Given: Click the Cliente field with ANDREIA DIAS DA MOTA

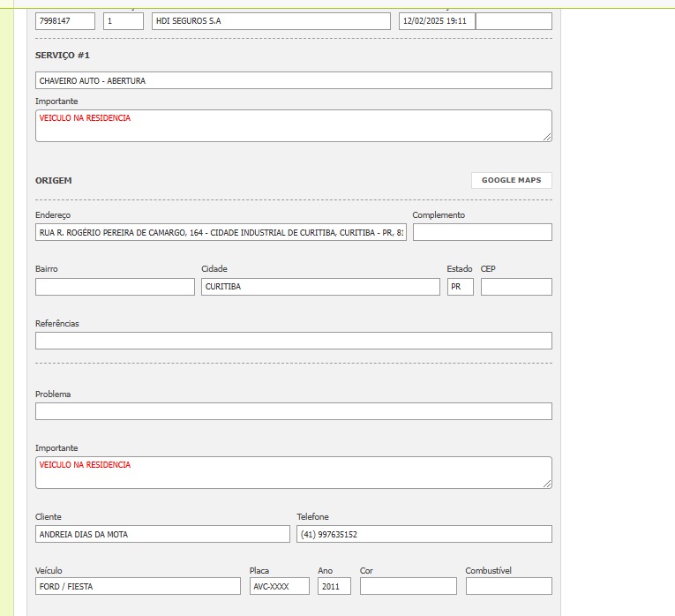Looking at the screenshot, I should [x=162, y=534].
